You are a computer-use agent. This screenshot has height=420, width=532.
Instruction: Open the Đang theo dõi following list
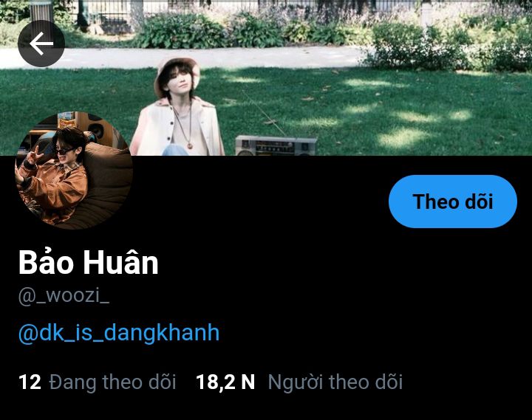click(x=112, y=382)
